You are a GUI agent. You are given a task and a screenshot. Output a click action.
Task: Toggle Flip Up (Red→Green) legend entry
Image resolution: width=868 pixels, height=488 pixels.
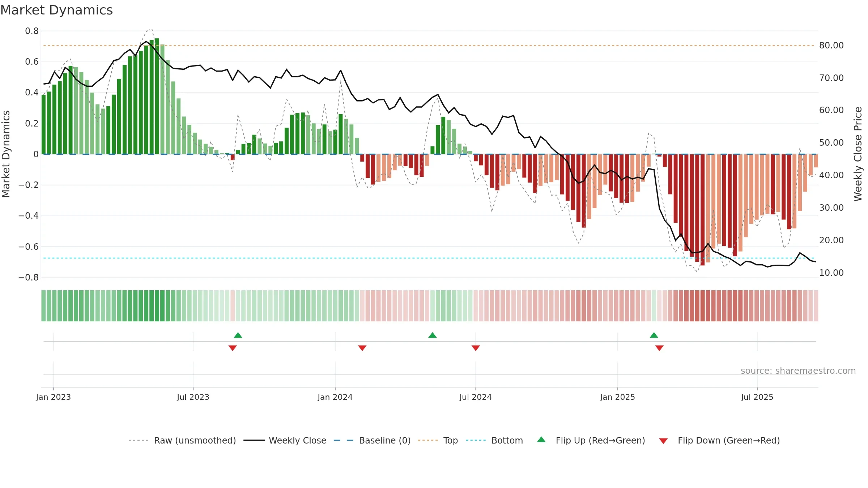coord(591,440)
